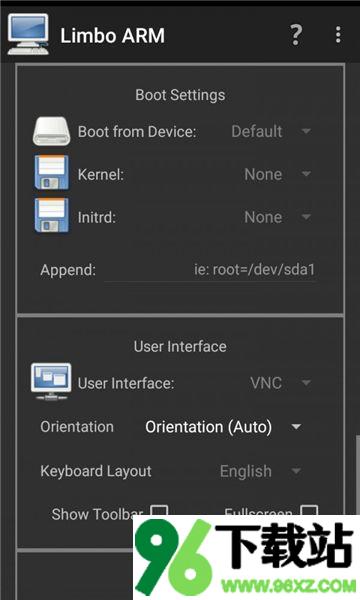Screen dimensions: 360x600
Task: Open the help question mark icon
Action: (x=296, y=35)
